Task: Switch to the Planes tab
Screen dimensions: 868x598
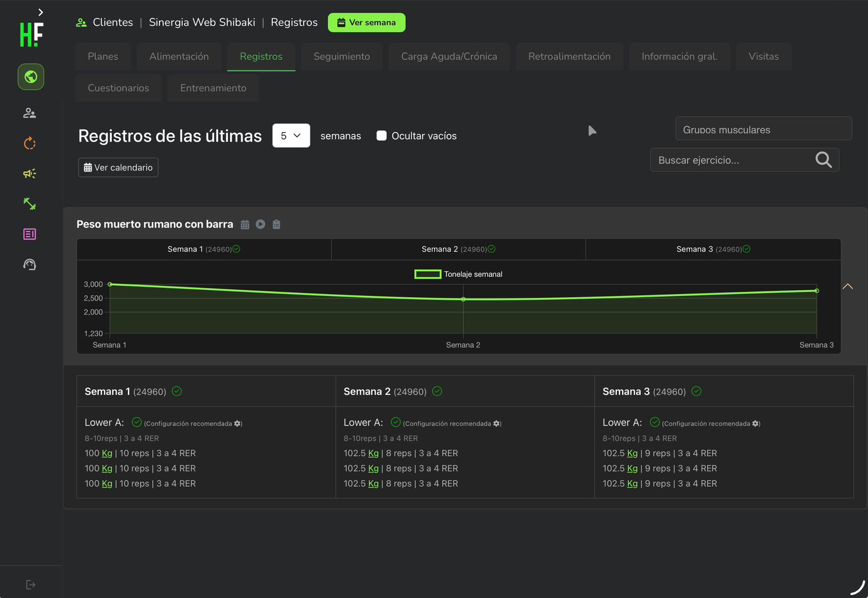Action: tap(103, 56)
